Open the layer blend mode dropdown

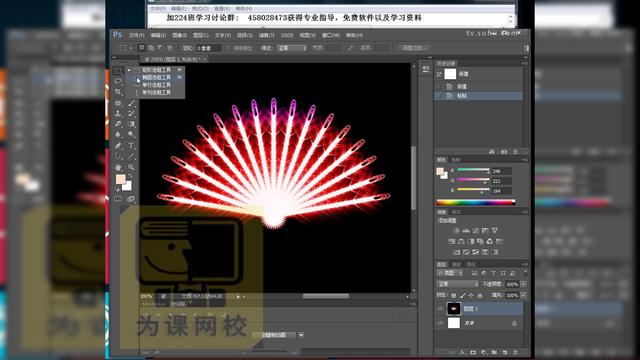[457, 284]
